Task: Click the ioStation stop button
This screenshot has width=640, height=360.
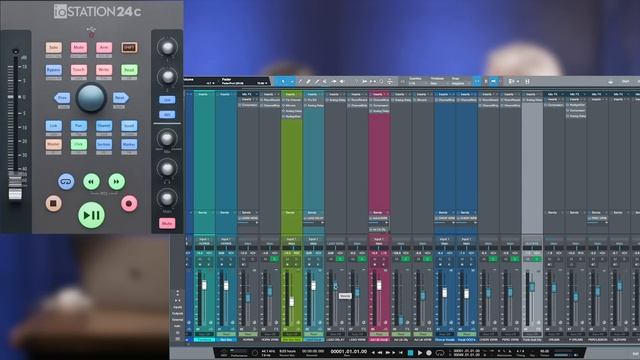Action: [x=53, y=203]
